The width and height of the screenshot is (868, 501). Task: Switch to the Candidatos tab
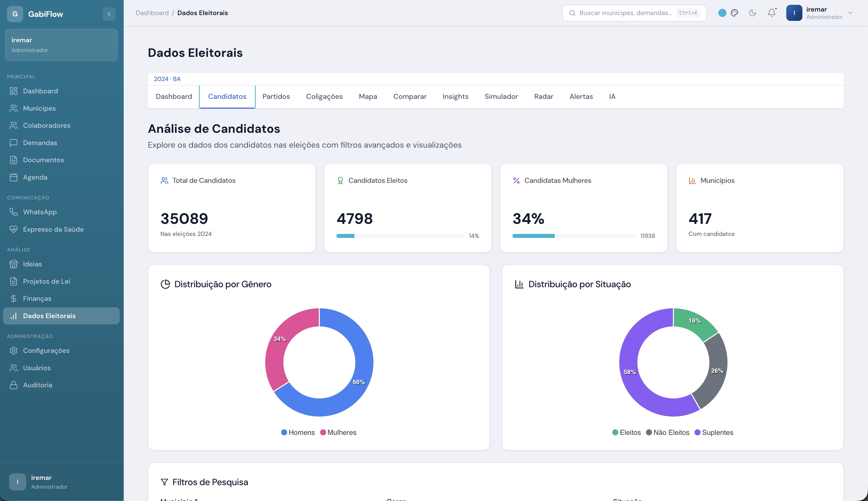(227, 97)
